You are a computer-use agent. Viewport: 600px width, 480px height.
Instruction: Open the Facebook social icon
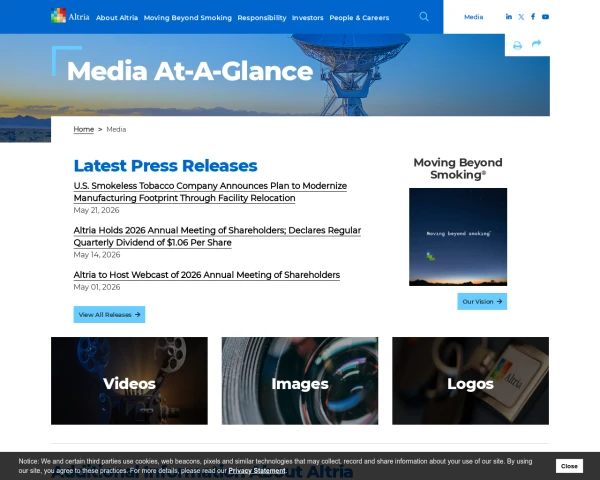[533, 16]
